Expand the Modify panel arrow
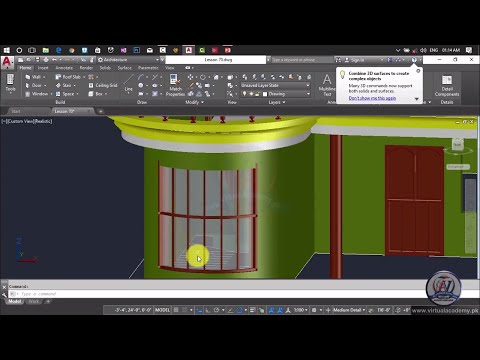Screen dimensions: 480x360 pos(202,102)
